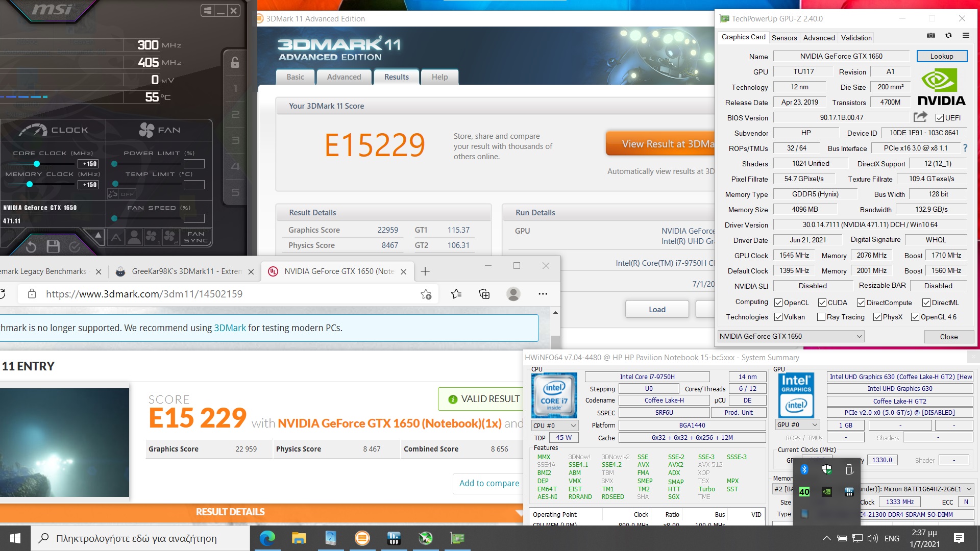980x551 pixels.
Task: Toggle the DirectCompute checkbox
Action: [x=861, y=303]
